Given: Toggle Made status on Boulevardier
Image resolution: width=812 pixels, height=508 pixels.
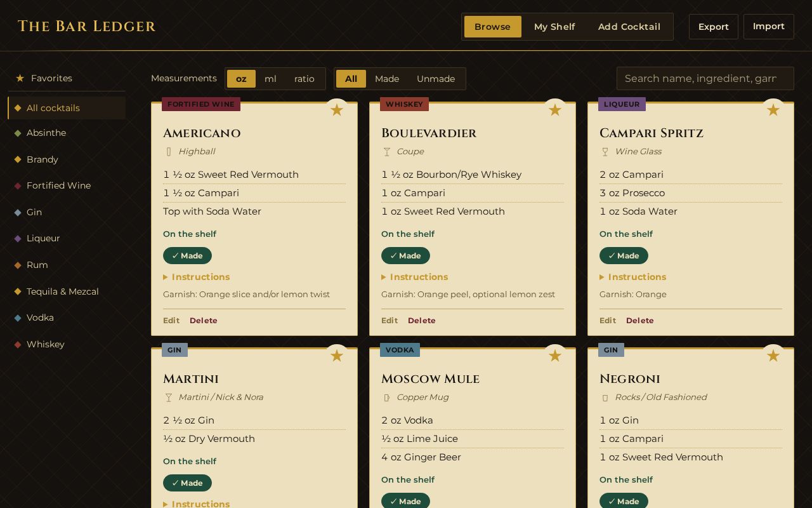Looking at the screenshot, I should 405,256.
